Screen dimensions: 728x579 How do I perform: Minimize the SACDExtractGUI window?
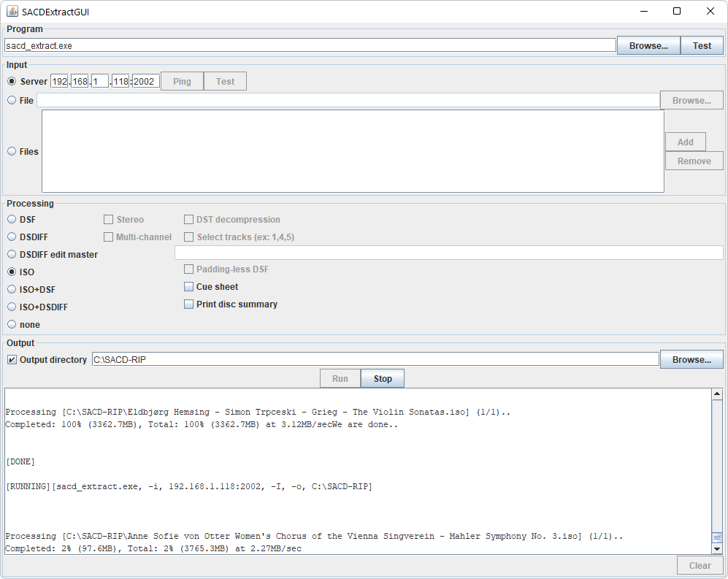pyautogui.click(x=643, y=11)
